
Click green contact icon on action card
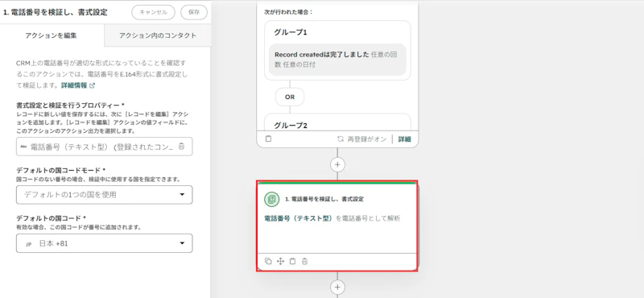click(x=271, y=199)
